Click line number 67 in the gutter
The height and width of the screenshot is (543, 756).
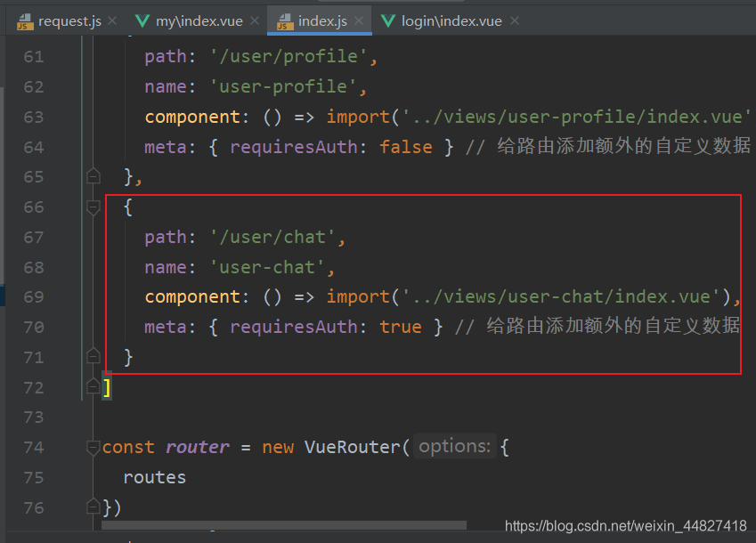click(x=34, y=238)
